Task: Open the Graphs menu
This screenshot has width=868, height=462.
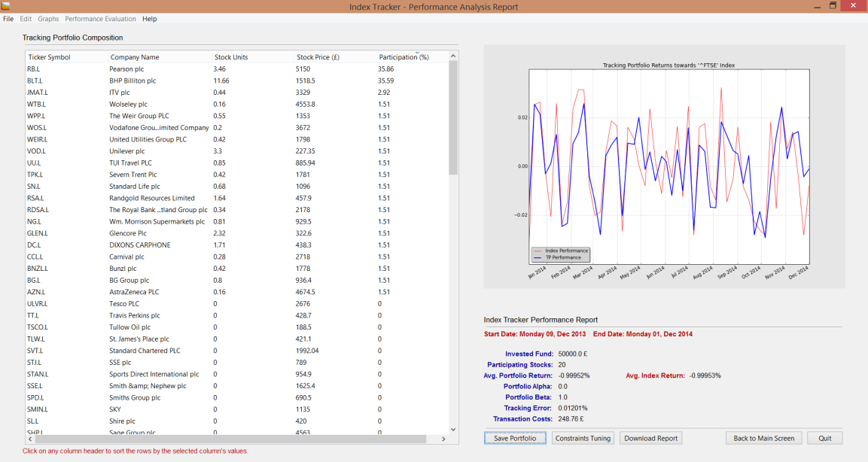Action: pos(48,19)
